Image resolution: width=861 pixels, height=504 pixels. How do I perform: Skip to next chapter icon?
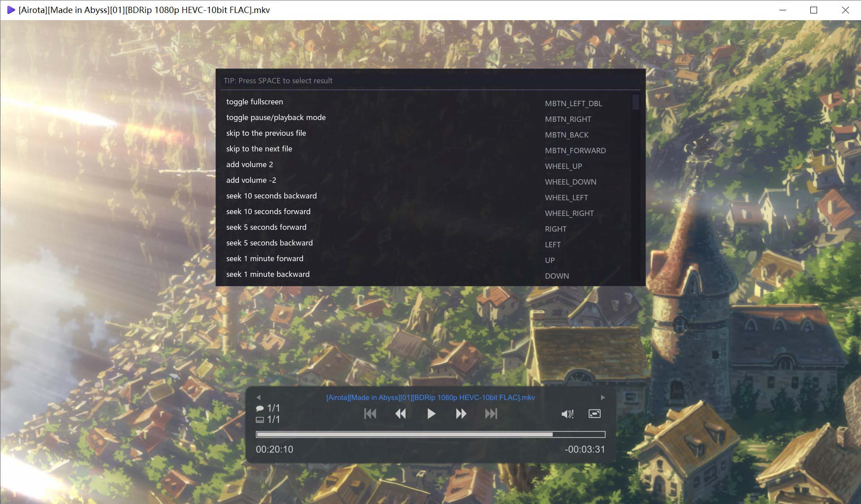tap(491, 414)
